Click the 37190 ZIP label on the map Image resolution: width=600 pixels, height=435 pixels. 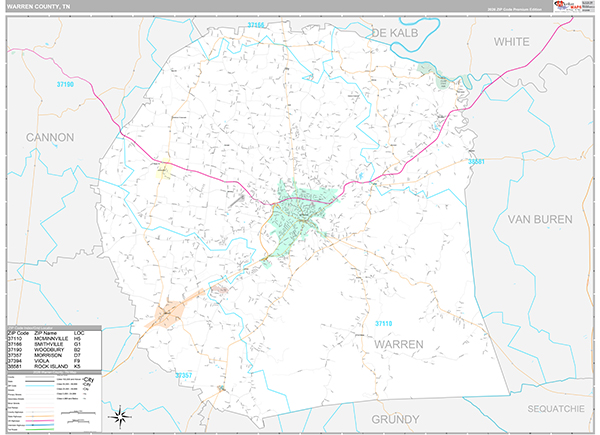(65, 84)
